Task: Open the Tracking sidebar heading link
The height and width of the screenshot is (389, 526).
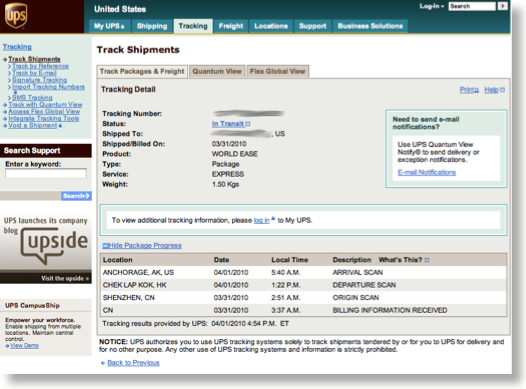Action: click(17, 47)
